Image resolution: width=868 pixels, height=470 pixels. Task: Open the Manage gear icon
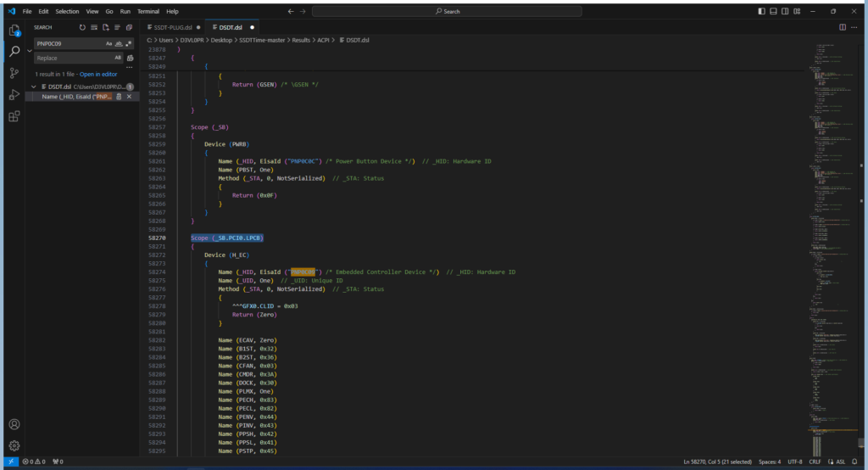[x=14, y=445]
